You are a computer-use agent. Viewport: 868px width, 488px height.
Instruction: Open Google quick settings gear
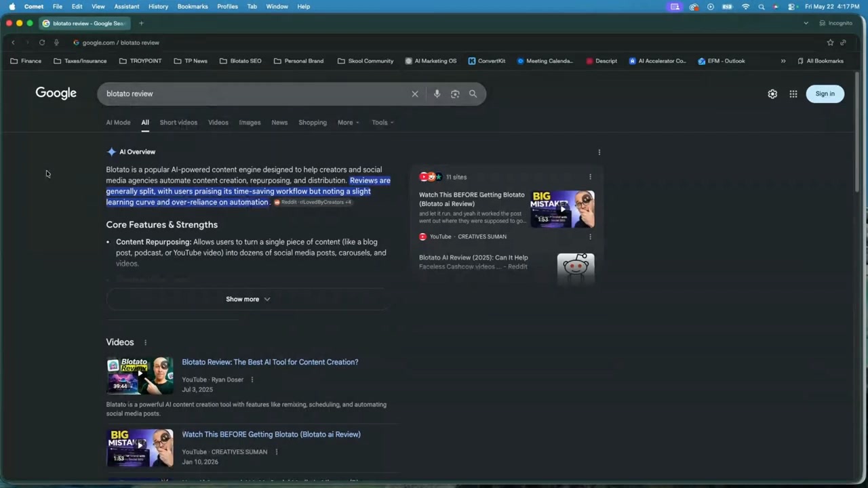click(x=772, y=94)
